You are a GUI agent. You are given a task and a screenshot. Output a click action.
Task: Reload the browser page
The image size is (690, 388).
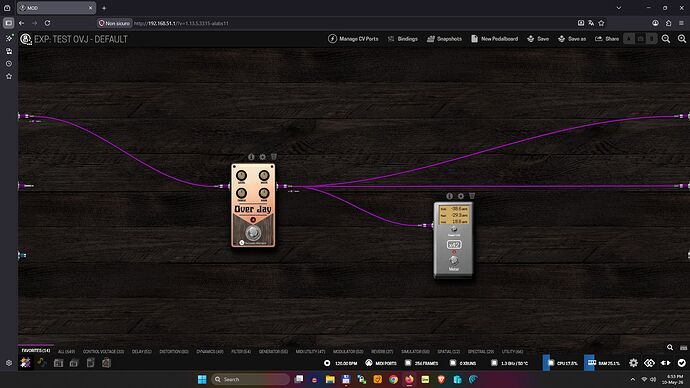click(48, 23)
